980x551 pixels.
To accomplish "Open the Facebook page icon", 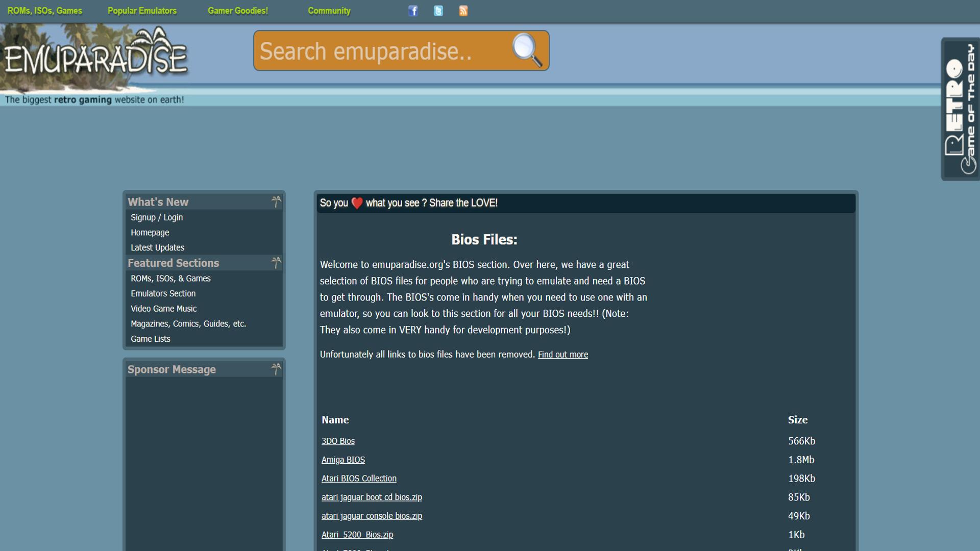I will (413, 11).
